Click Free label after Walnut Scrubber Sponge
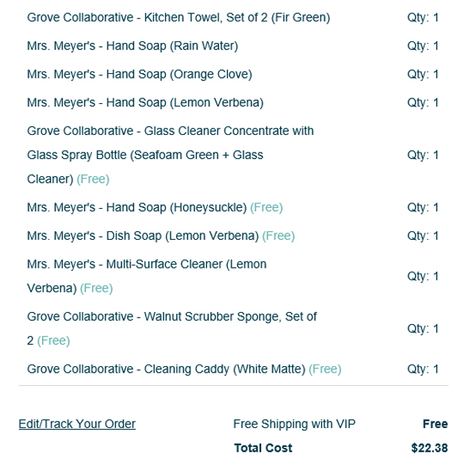 [x=53, y=341]
